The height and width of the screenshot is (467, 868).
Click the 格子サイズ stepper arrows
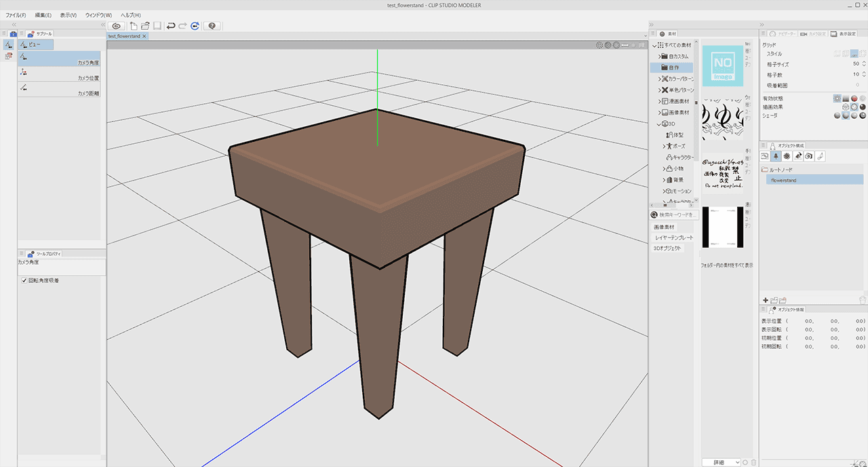(x=864, y=64)
